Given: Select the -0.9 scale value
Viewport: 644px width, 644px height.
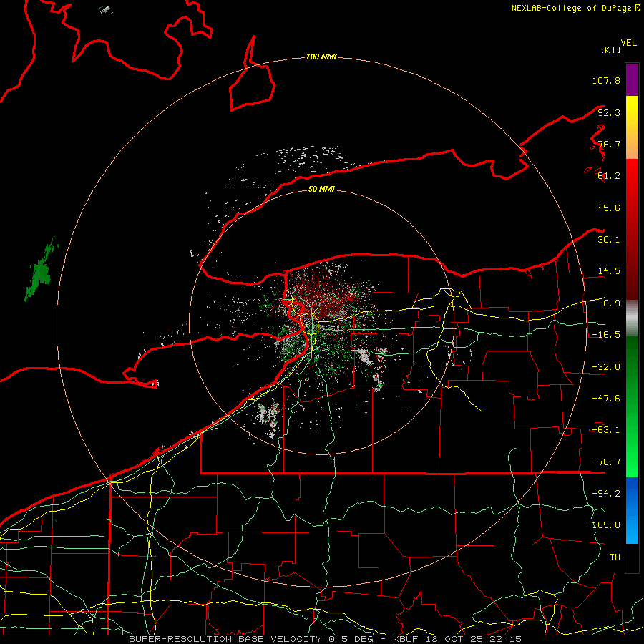Looking at the screenshot, I should 609,303.
